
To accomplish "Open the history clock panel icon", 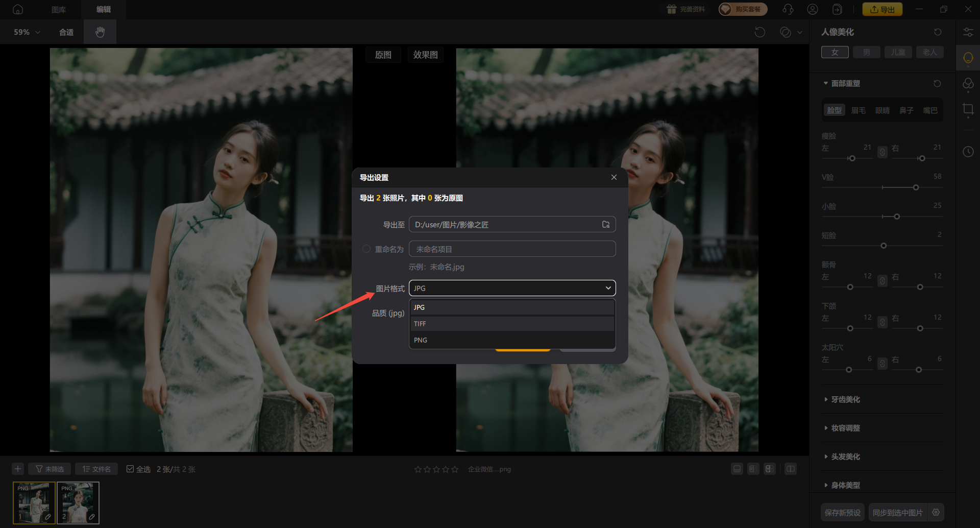I will 968,152.
